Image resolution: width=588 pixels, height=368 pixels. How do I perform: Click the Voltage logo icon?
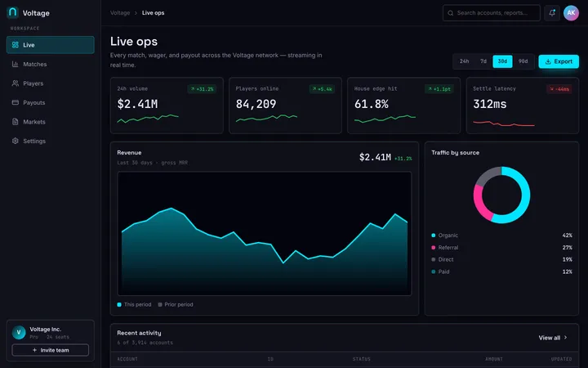click(12, 12)
